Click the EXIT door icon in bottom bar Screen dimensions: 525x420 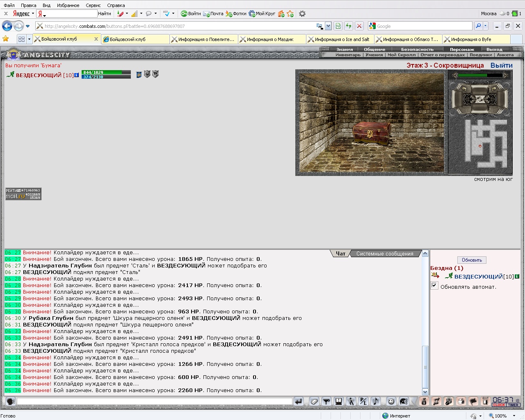tap(486, 402)
